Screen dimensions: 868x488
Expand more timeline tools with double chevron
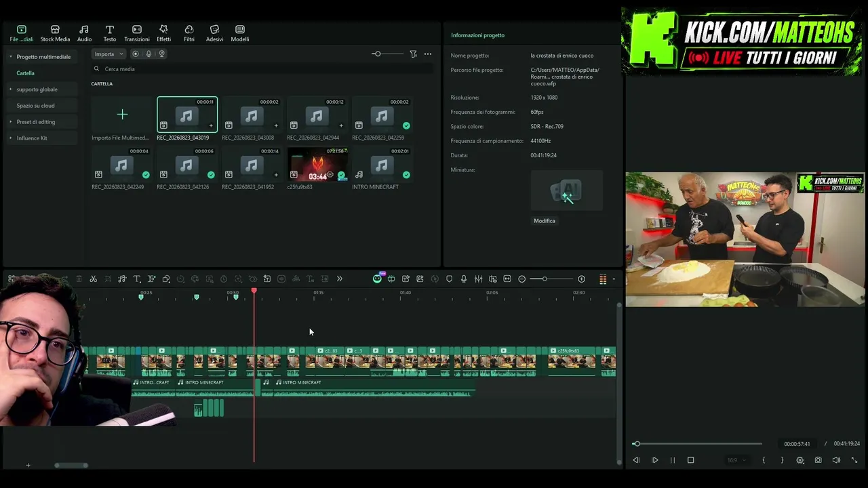point(340,279)
